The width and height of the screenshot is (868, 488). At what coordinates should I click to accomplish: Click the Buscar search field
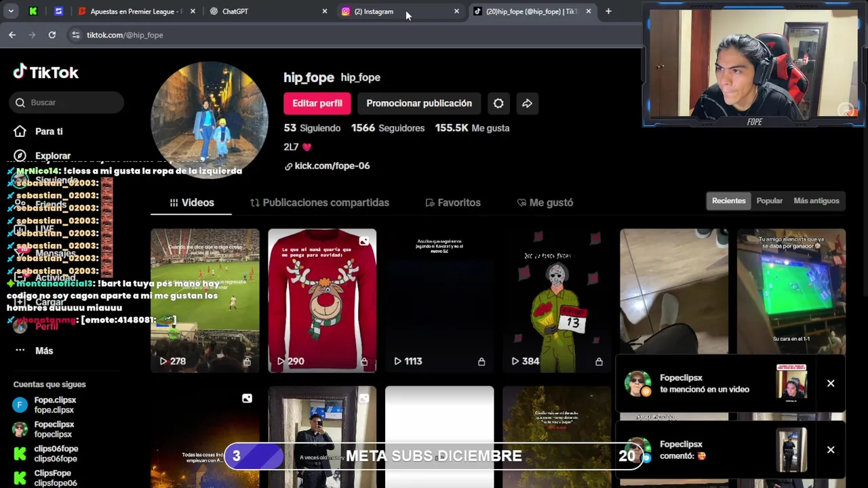pos(66,102)
